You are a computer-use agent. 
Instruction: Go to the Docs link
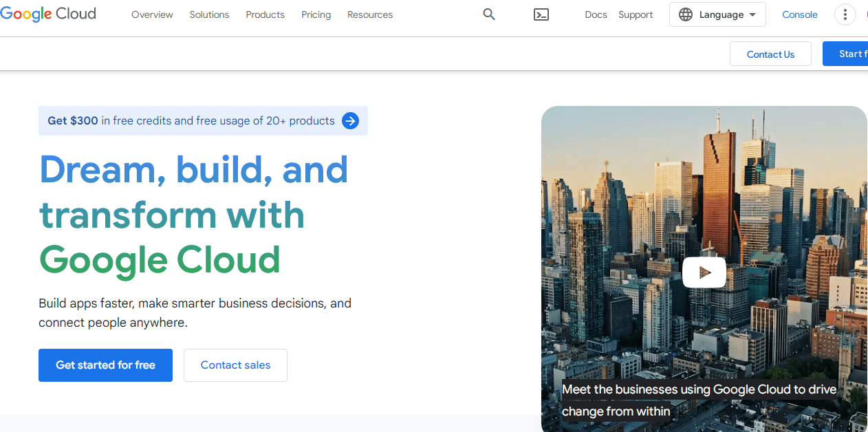[596, 14]
